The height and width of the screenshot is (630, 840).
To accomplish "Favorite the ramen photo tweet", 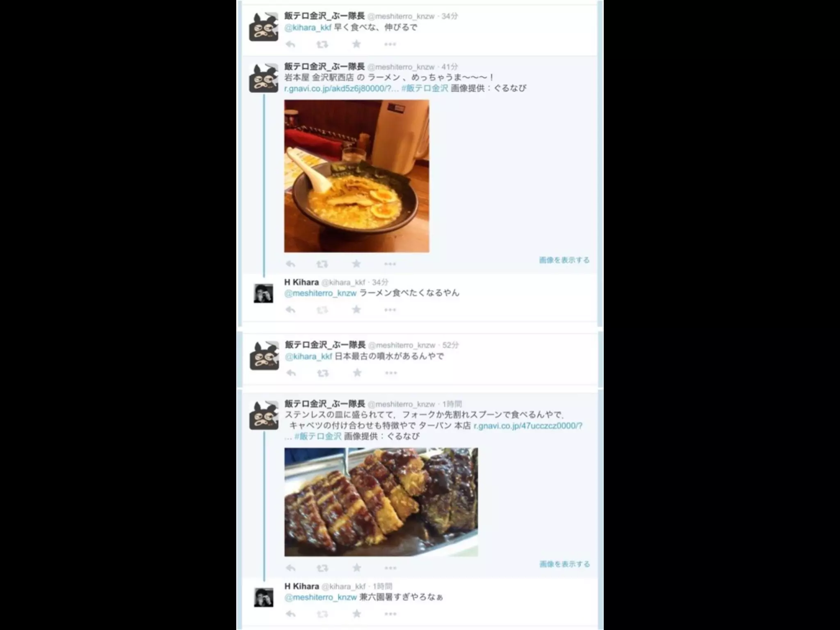I will pos(356,264).
